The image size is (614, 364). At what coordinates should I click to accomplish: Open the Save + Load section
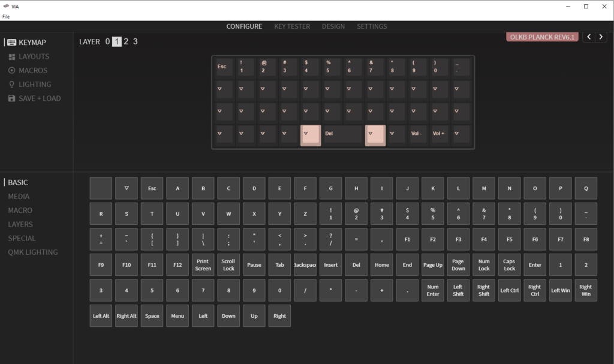click(34, 98)
